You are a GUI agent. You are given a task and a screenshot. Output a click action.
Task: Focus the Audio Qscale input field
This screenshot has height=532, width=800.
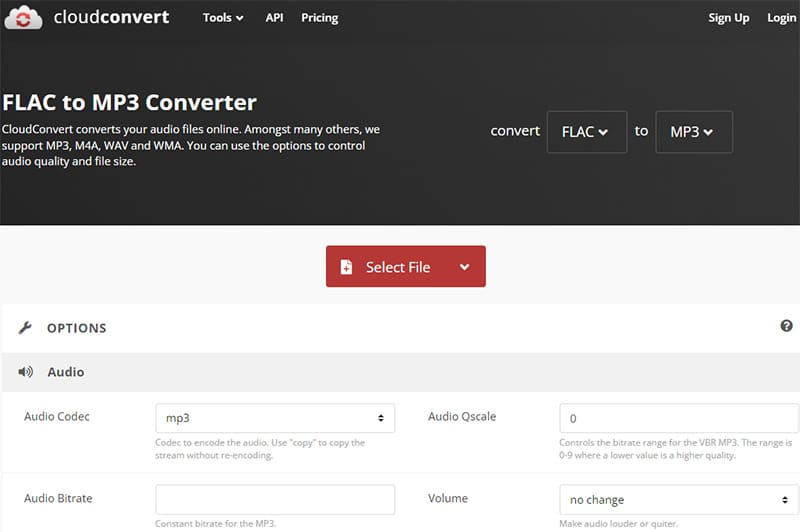pos(679,418)
